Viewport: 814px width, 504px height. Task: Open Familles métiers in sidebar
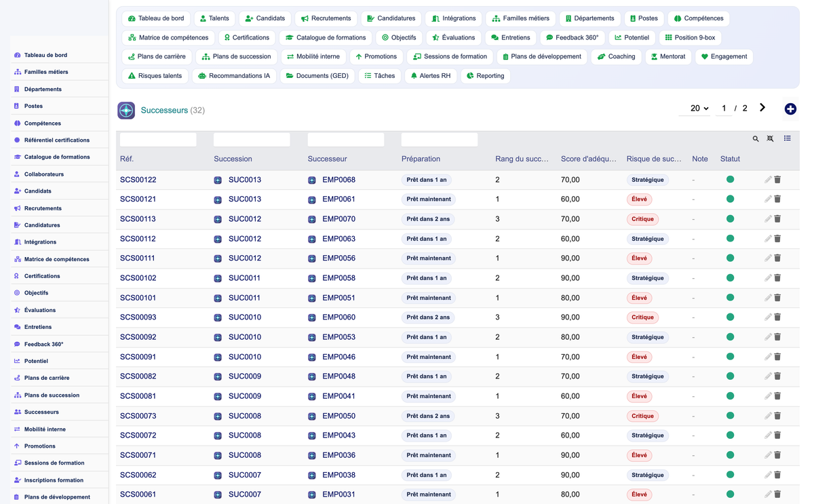coord(46,72)
